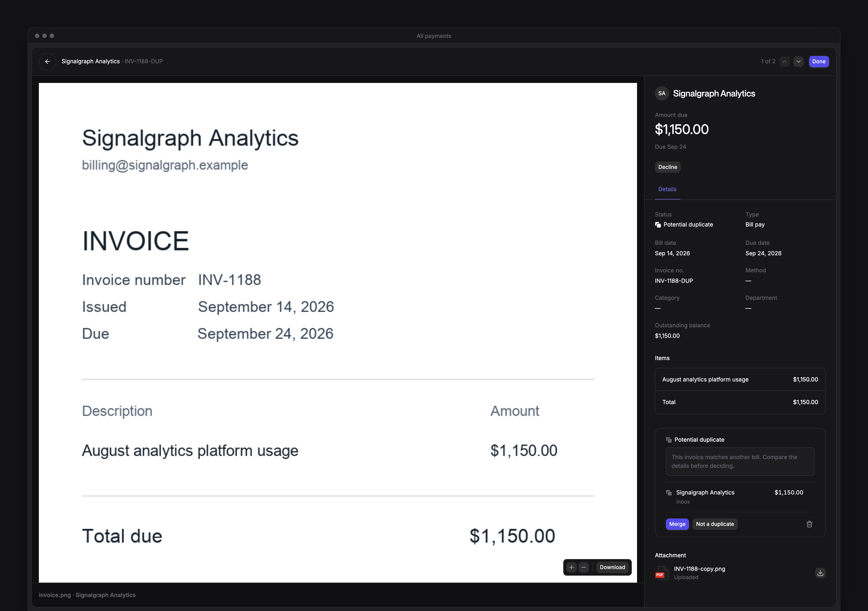Screen dimensions: 868x611
Task: Zoom in on invoice with plus icon
Action: (571, 567)
